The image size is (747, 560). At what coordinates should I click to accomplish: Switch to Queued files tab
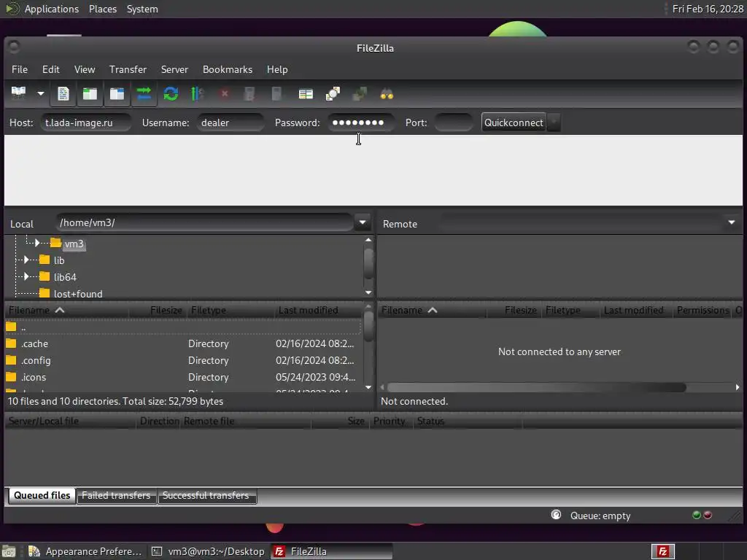coord(42,496)
